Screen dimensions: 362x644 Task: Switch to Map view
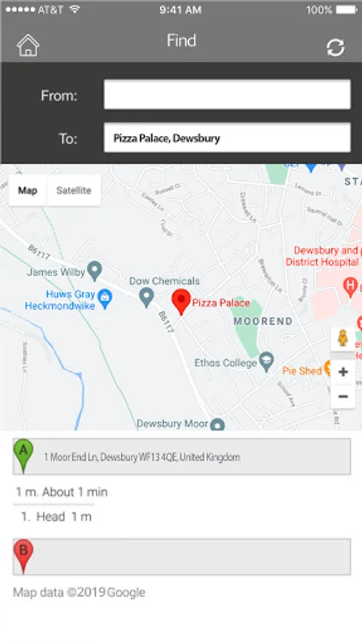coord(27,190)
